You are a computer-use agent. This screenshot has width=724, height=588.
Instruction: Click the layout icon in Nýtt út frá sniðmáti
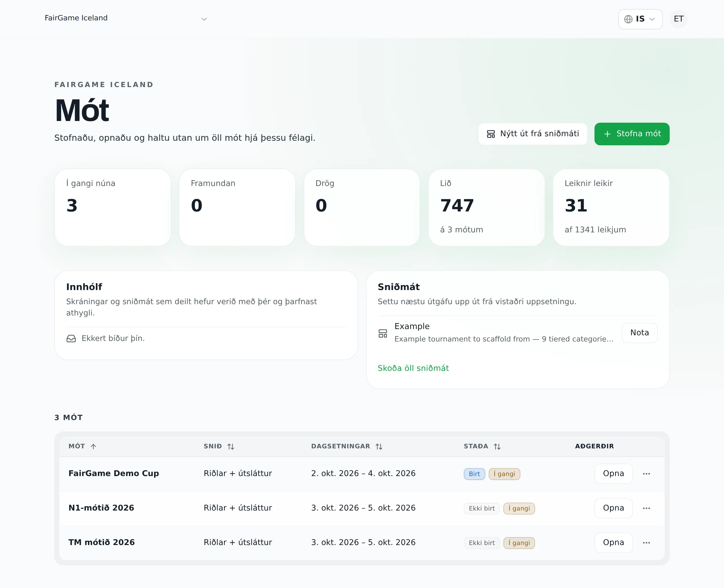pos(491,134)
